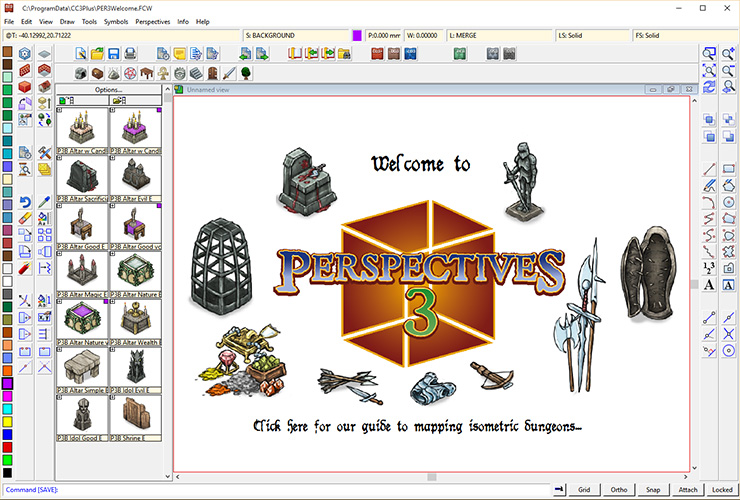The height and width of the screenshot is (500, 740).
Task: Click the Command [SAVE]: command prompt field
Action: (277, 490)
